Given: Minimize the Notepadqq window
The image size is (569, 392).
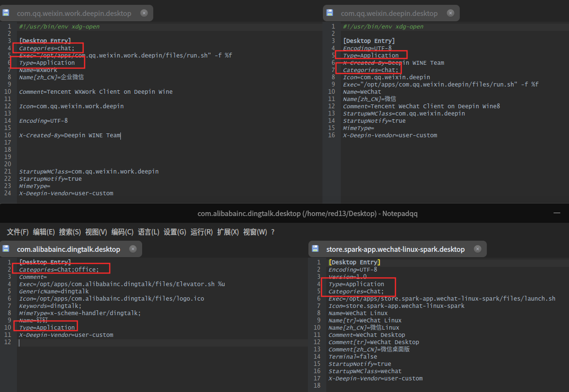Looking at the screenshot, I should pyautogui.click(x=556, y=213).
